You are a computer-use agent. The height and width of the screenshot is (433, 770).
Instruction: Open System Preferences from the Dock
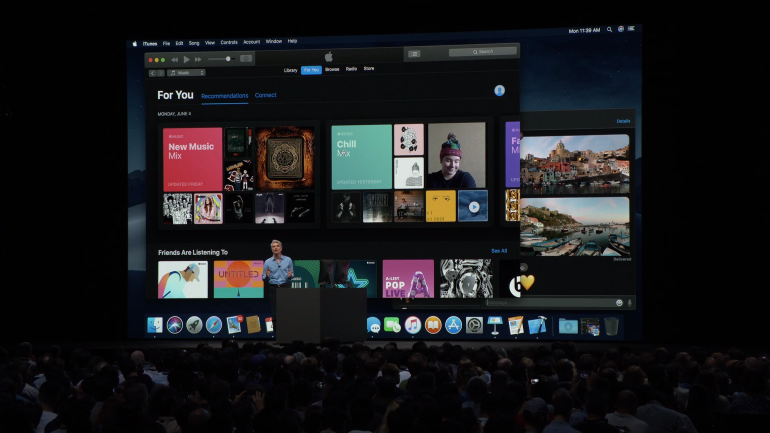474,325
